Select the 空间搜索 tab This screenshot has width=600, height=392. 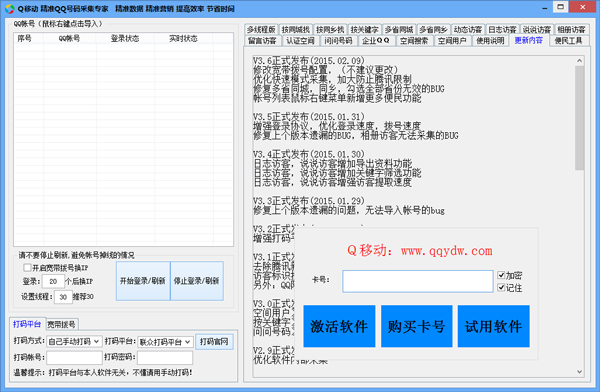coord(414,41)
